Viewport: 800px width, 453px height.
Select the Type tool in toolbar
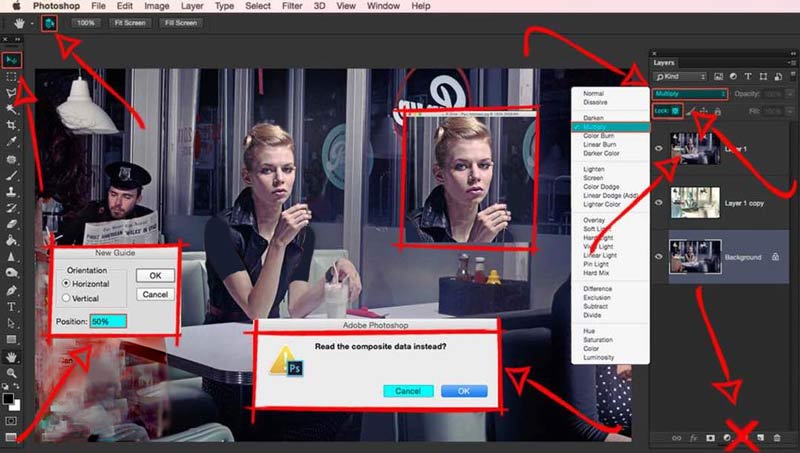[12, 306]
